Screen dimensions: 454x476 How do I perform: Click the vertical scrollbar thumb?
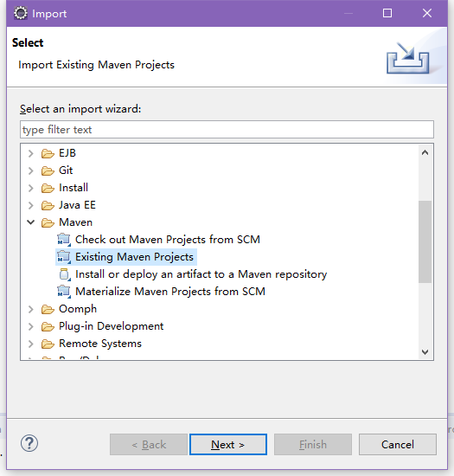[x=425, y=241]
